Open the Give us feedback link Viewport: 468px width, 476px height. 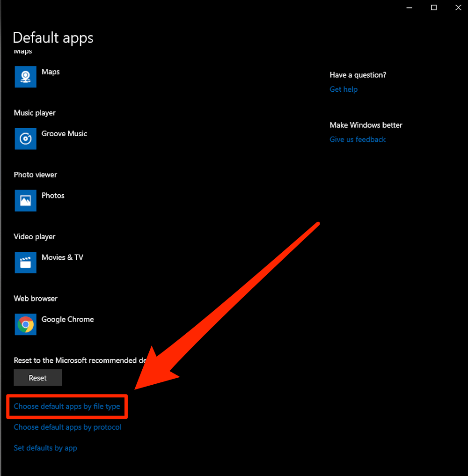tap(358, 139)
